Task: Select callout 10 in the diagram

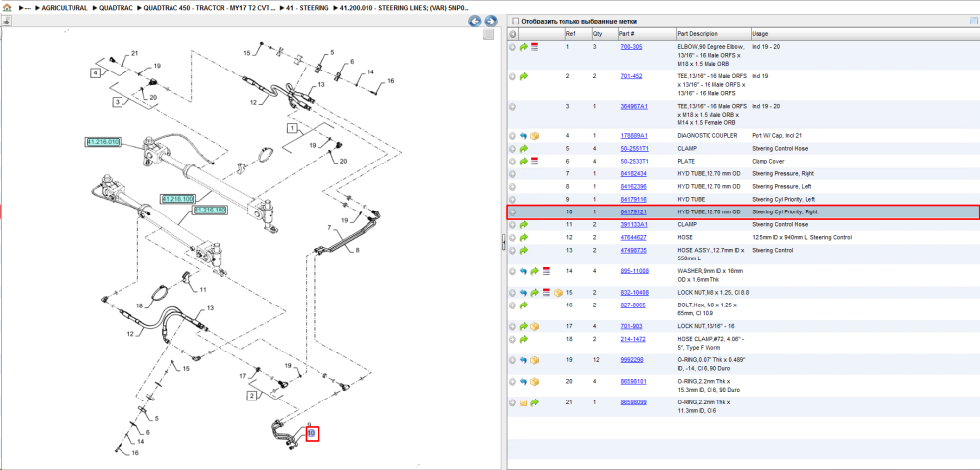Action: [313, 433]
